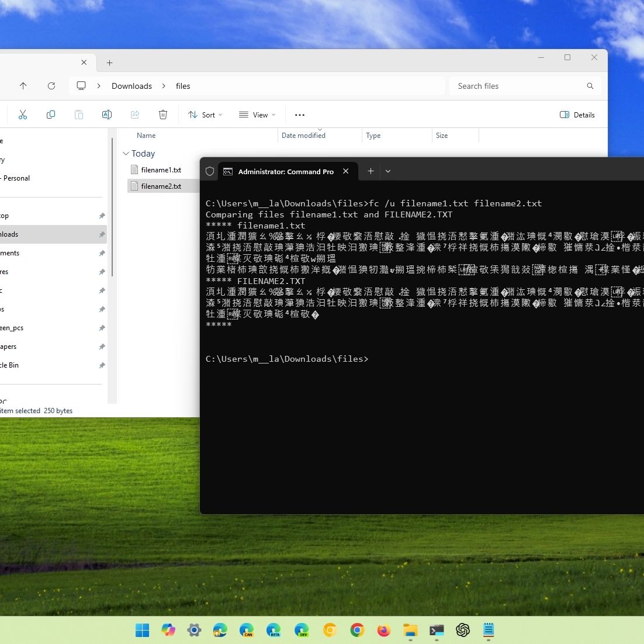Click the Rename icon in Explorer toolbar
Screen dimensions: 644x644
[107, 115]
